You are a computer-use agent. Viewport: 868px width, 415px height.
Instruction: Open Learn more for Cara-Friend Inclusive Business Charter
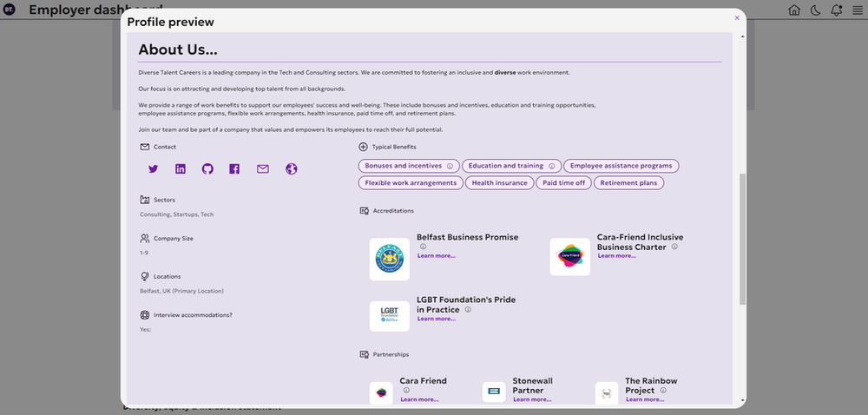616,256
